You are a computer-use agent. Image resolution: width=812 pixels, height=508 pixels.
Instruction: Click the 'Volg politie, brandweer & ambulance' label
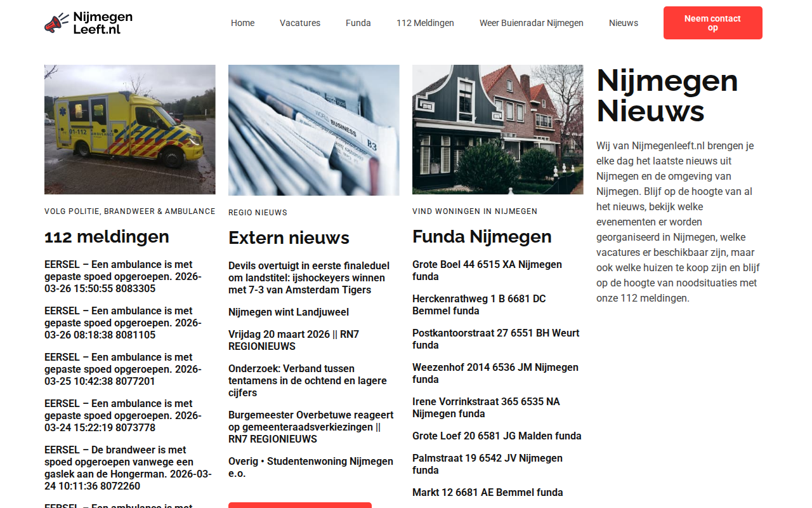point(130,211)
